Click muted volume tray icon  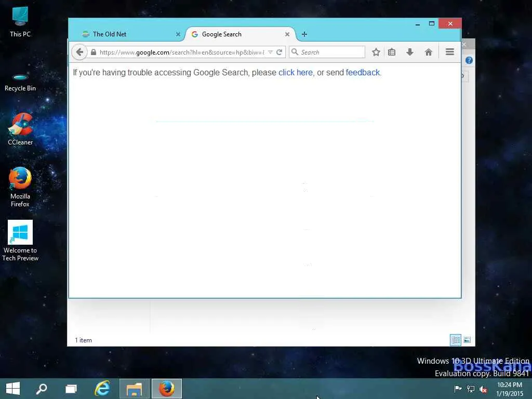pos(483,389)
